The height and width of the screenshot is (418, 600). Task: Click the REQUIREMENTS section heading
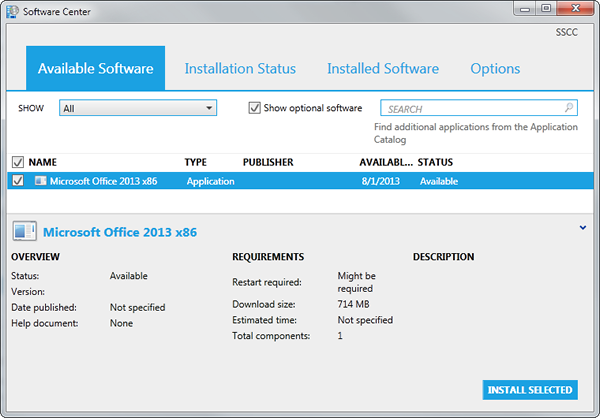pyautogui.click(x=268, y=256)
